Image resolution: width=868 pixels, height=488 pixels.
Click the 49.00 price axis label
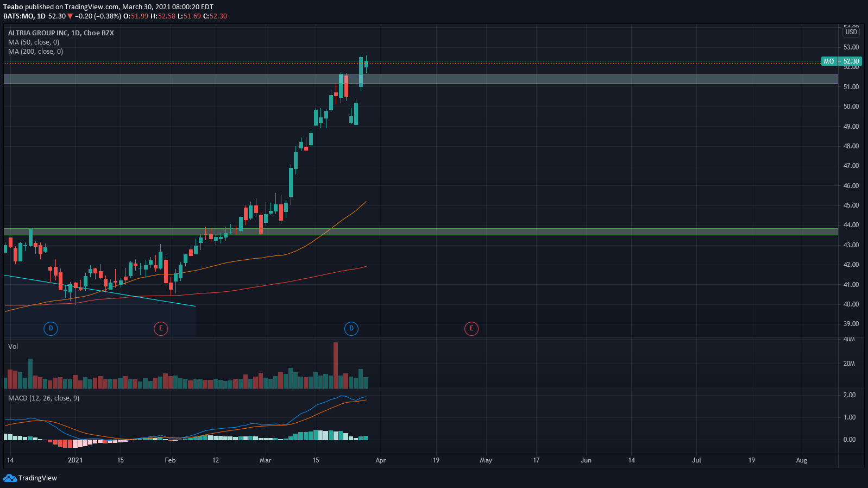[x=851, y=126]
